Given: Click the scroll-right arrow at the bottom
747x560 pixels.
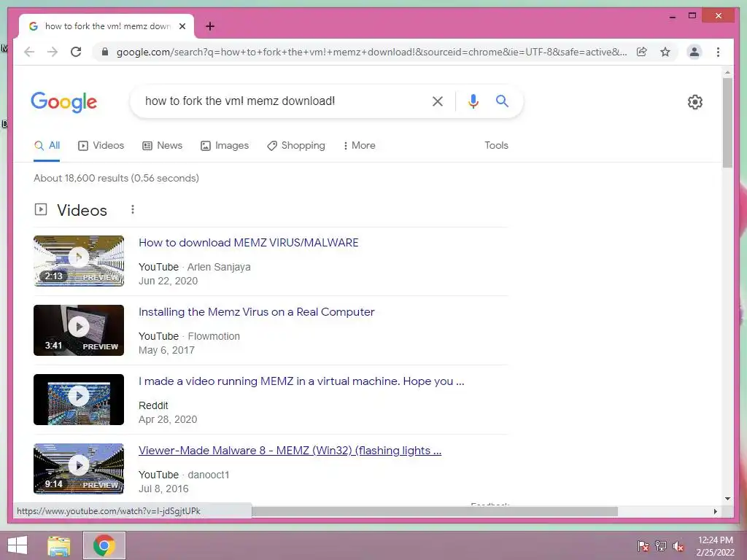Looking at the screenshot, I should (715, 511).
